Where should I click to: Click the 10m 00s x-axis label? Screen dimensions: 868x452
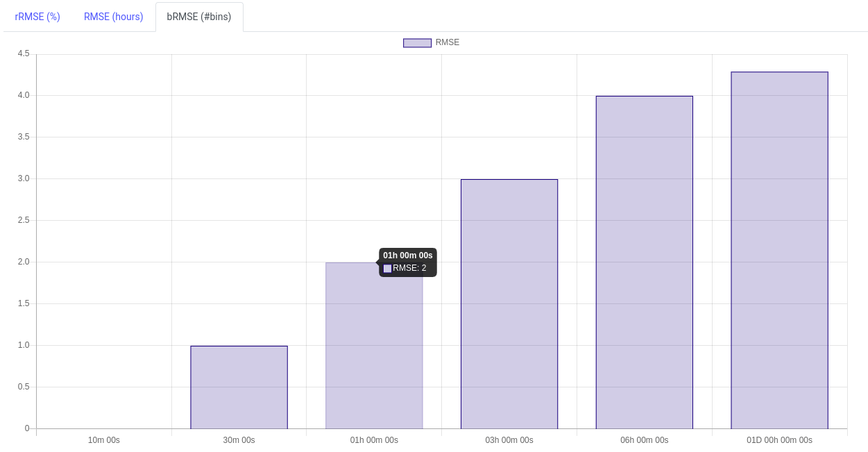104,440
